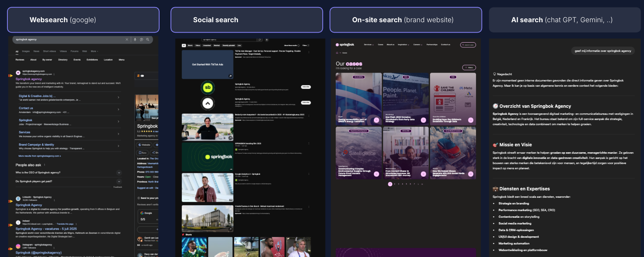Start voice search in Google search bar
644x257 pixels.
pos(135,39)
